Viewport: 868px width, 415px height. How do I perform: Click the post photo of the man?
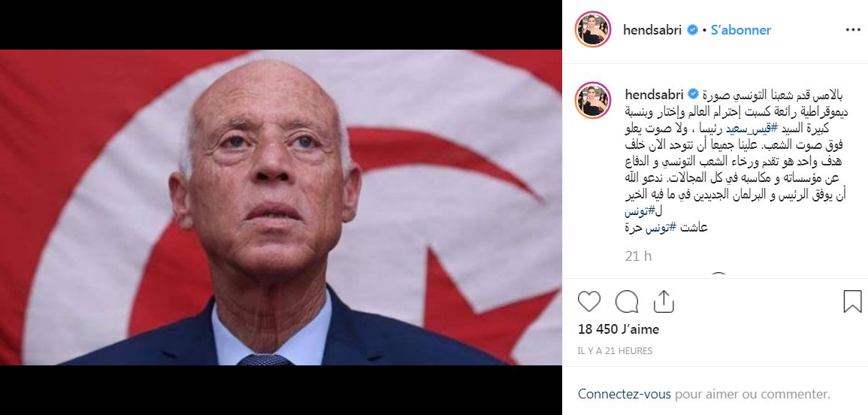[x=280, y=207]
